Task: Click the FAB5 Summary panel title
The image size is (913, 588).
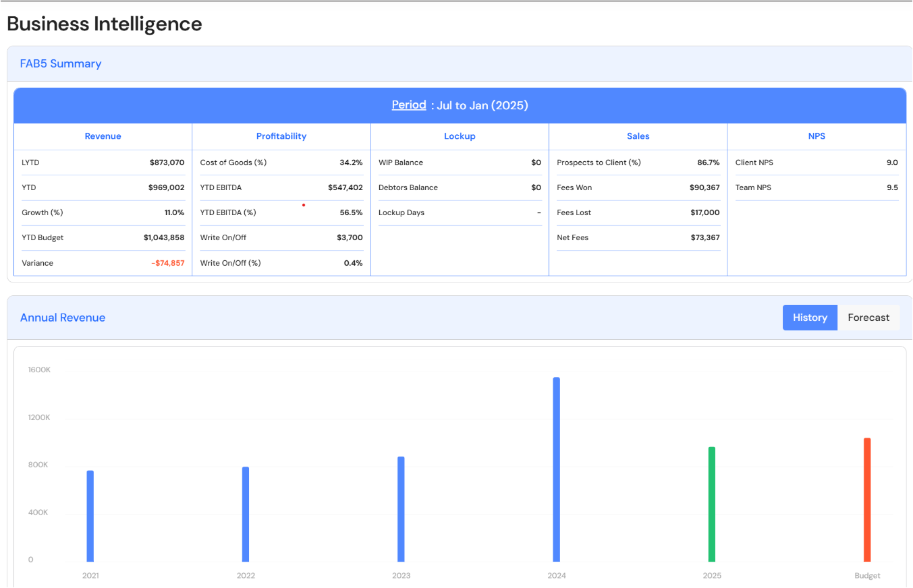Action: pyautogui.click(x=61, y=64)
